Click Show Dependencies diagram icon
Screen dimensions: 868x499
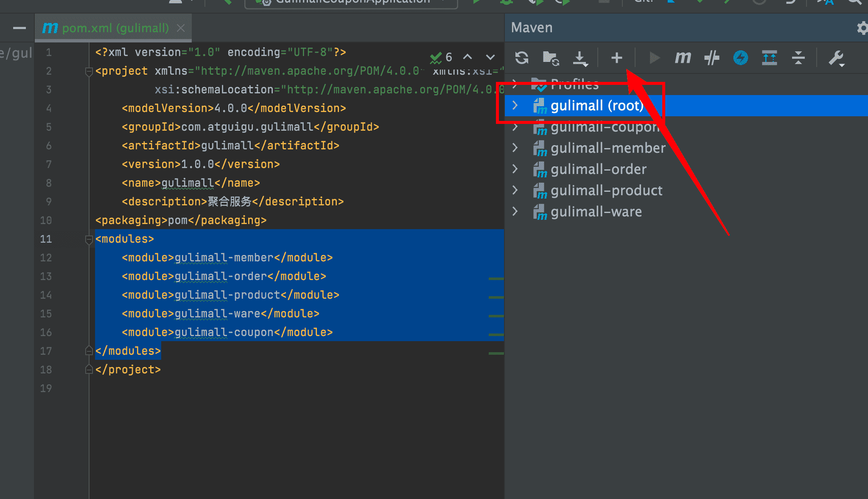[769, 57]
